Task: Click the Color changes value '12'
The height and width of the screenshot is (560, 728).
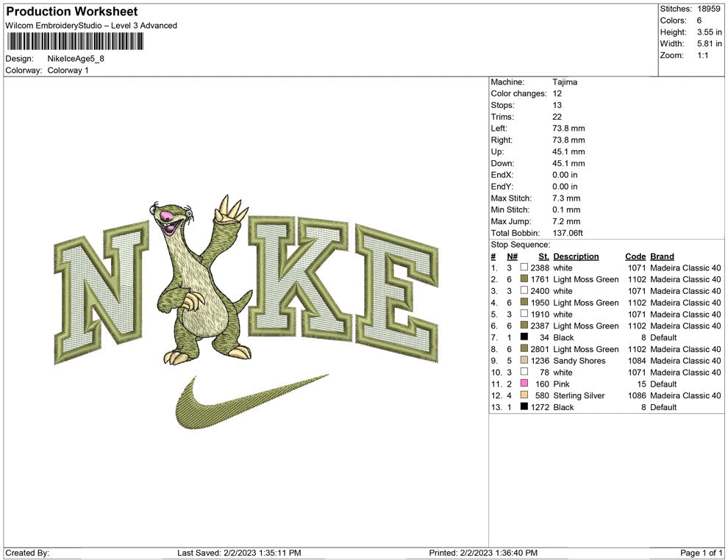Action: tap(557, 93)
